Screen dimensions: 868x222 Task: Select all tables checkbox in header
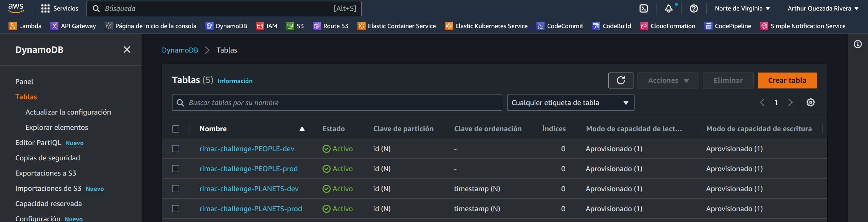(x=176, y=129)
